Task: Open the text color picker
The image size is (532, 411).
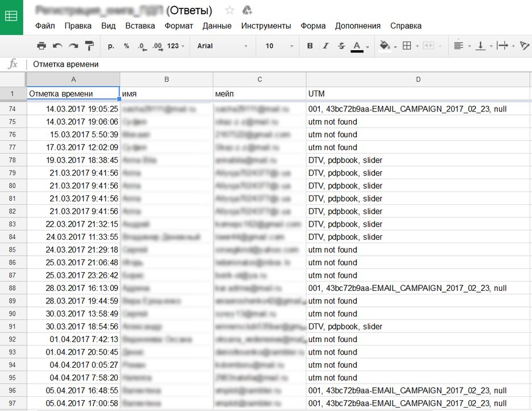Action: (357, 46)
